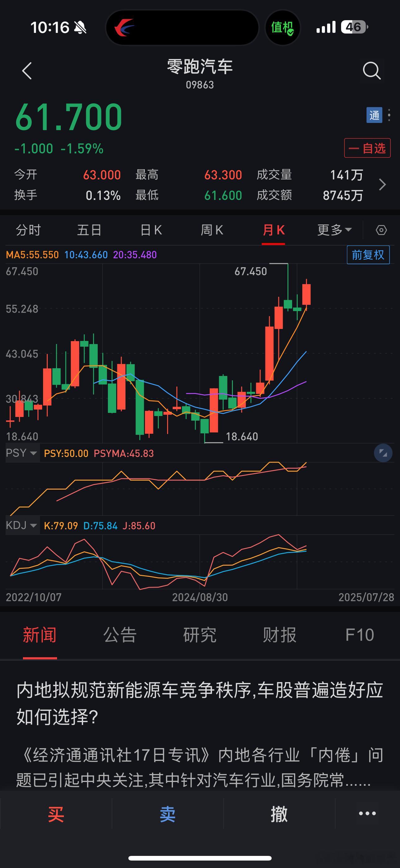Expand the sub-chart with the round arrow icon

tap(383, 453)
